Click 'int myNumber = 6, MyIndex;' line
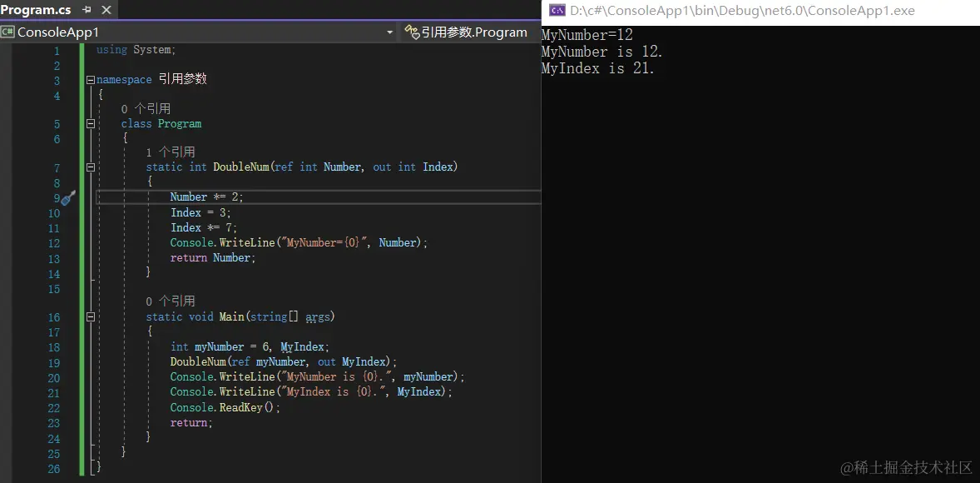This screenshot has height=483, width=980. pyautogui.click(x=250, y=347)
